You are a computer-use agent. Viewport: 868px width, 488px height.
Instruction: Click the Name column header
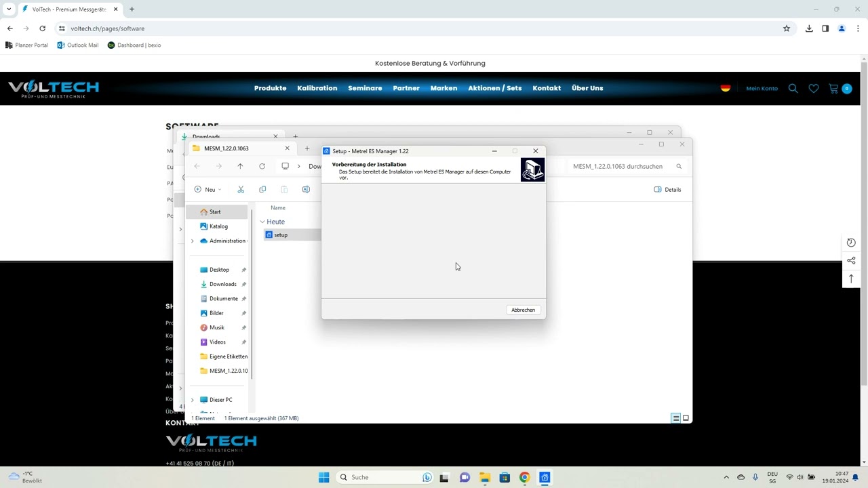point(278,207)
